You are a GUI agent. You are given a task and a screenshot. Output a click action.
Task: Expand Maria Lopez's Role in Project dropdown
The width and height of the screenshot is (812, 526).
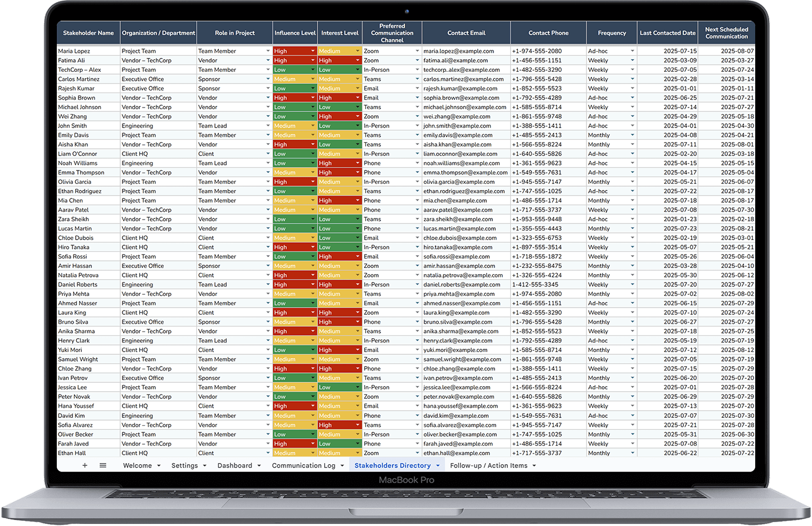click(268, 51)
